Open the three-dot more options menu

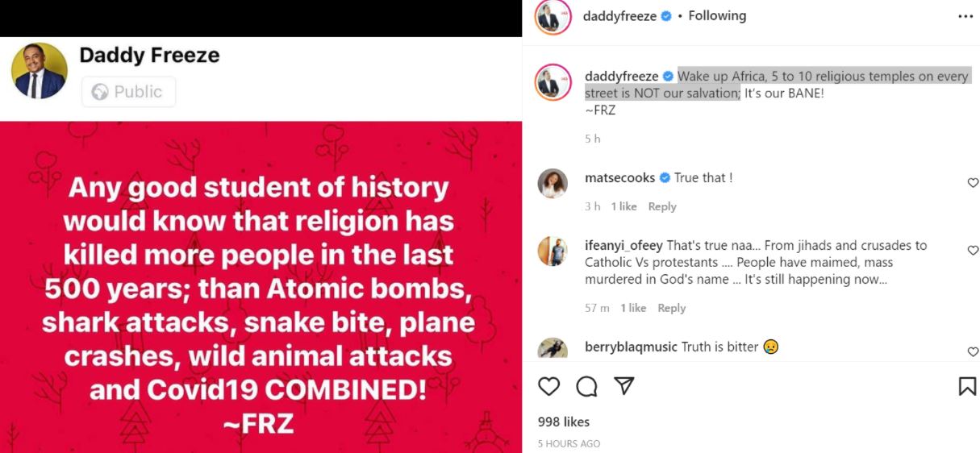965,16
